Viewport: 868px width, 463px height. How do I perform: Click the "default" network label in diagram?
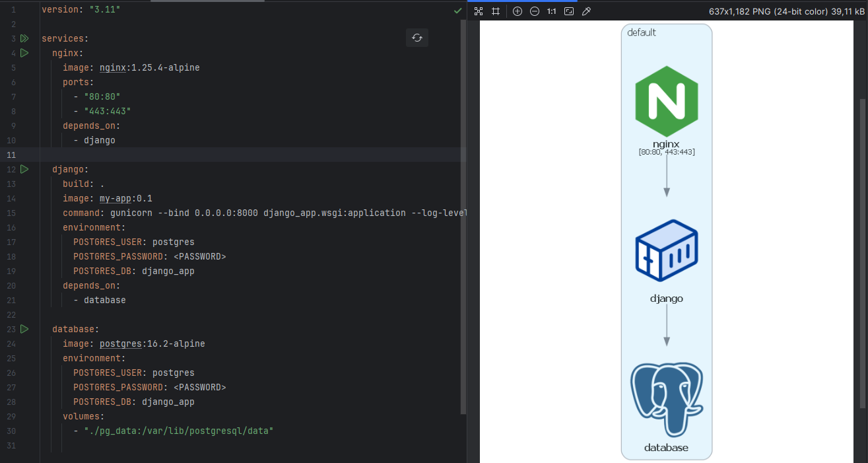point(642,32)
